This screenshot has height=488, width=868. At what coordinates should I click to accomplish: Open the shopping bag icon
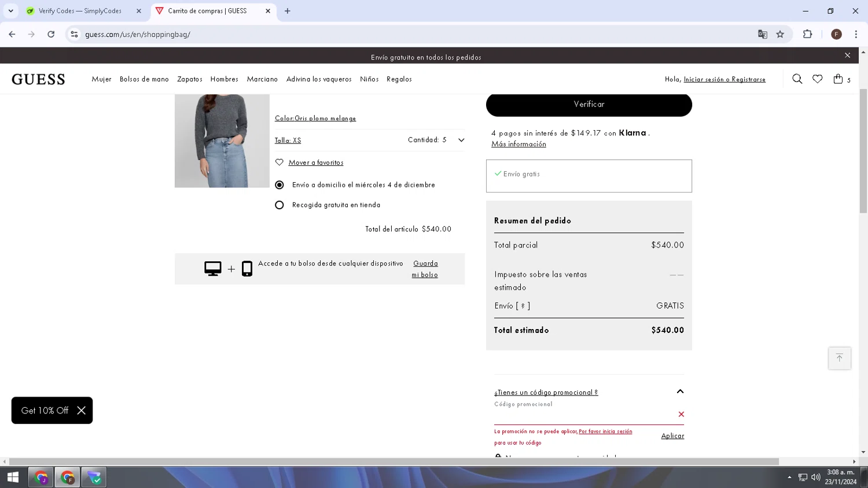(x=838, y=79)
